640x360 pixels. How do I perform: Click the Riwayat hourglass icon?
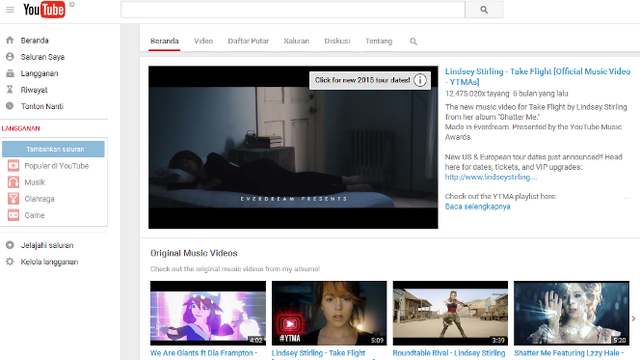[10, 90]
